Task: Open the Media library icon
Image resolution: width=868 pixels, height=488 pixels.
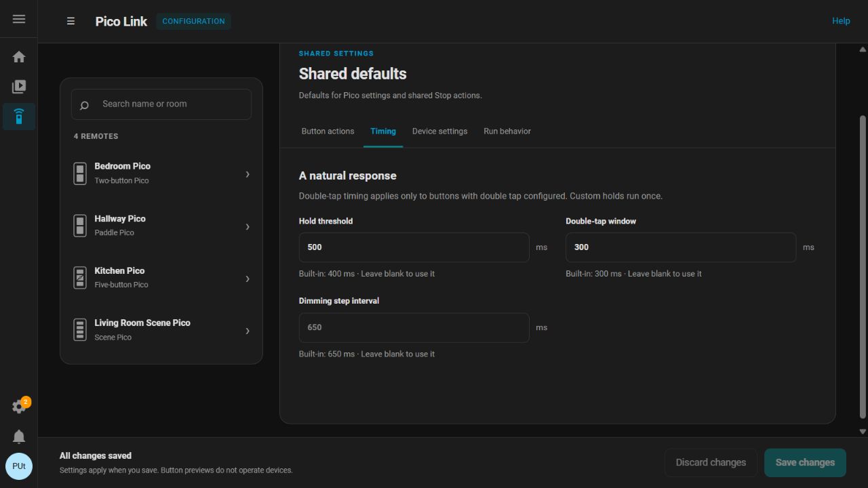Action: pos(19,87)
